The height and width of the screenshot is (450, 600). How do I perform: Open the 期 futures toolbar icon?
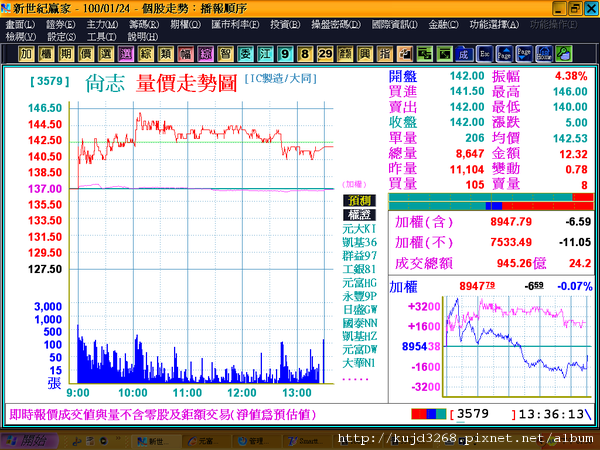coord(65,54)
